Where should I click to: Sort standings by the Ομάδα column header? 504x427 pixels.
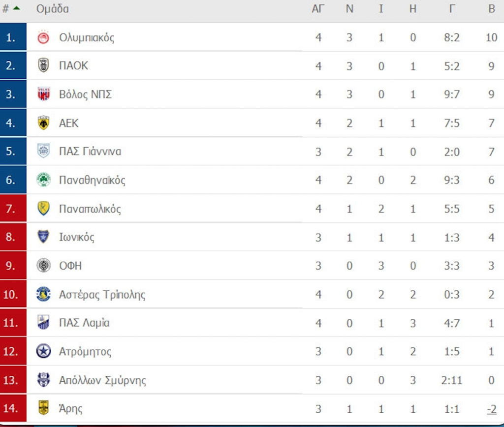(x=53, y=9)
